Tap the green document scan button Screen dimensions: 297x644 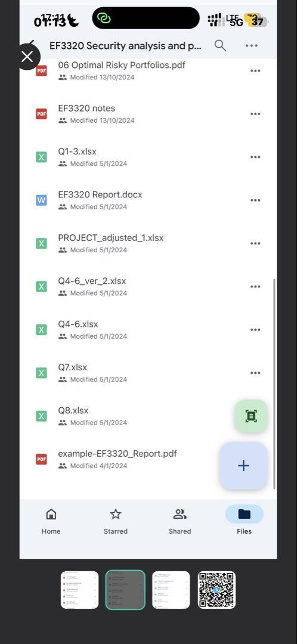(x=251, y=416)
